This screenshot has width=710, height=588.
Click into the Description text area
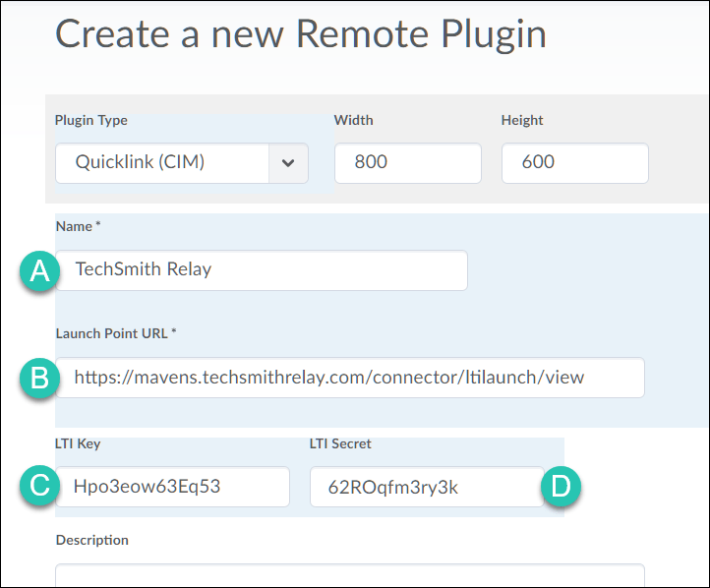click(x=349, y=576)
